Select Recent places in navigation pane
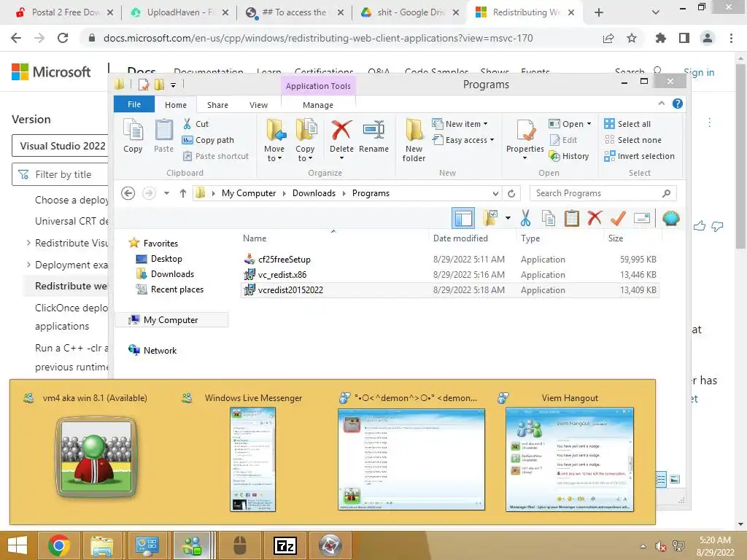The height and width of the screenshot is (560, 747). 177,289
